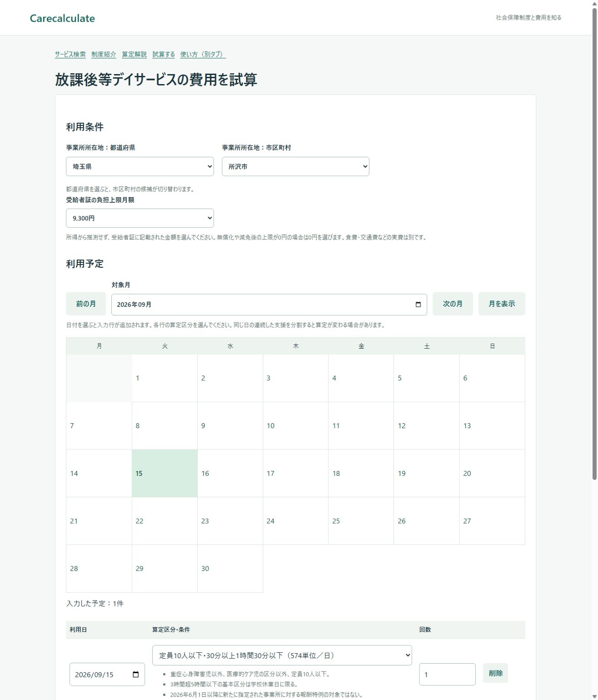Open date picker icon in 2026/09/15 field

pos(135,675)
